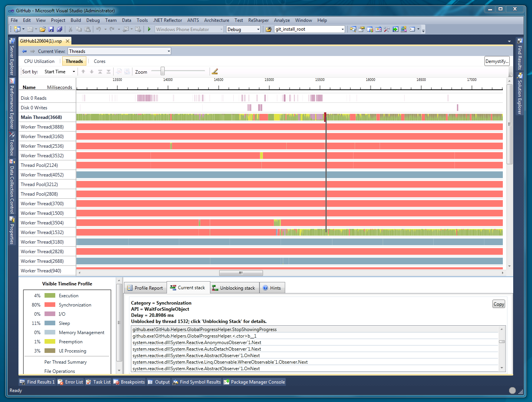
Task: Click the Zoom slider handle
Action: tap(163, 71)
